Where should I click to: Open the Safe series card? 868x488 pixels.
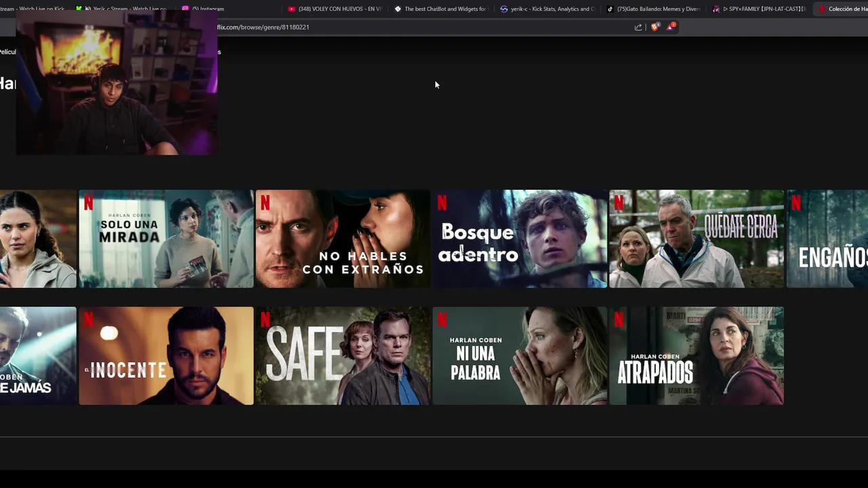(342, 356)
